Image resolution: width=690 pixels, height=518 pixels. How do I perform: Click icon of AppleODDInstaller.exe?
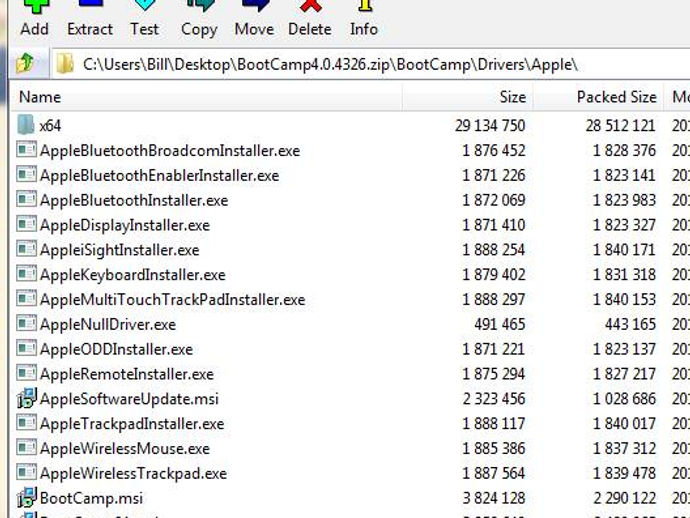click(26, 348)
